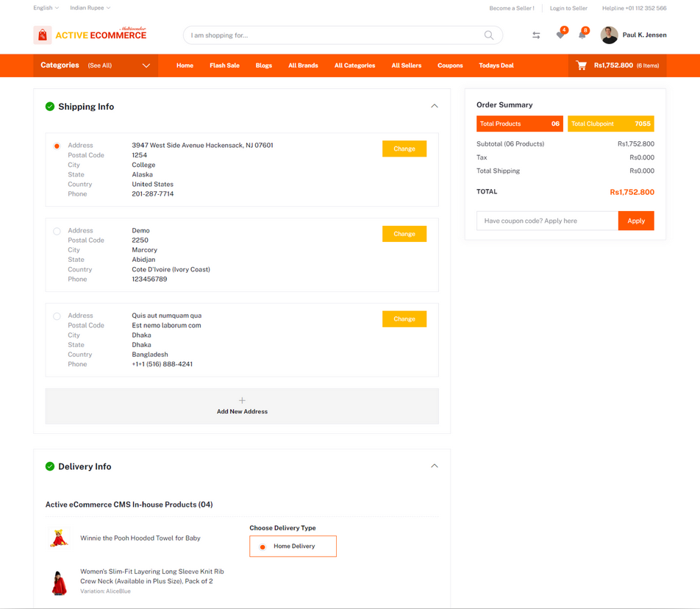The width and height of the screenshot is (700, 609).
Task: Focus the coupon code input field
Action: [x=547, y=221]
